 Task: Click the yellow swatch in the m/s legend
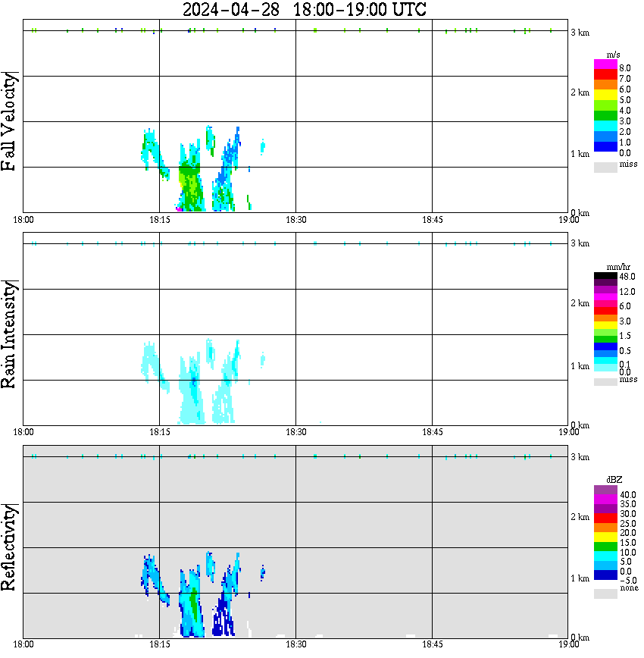pyautogui.click(x=605, y=95)
